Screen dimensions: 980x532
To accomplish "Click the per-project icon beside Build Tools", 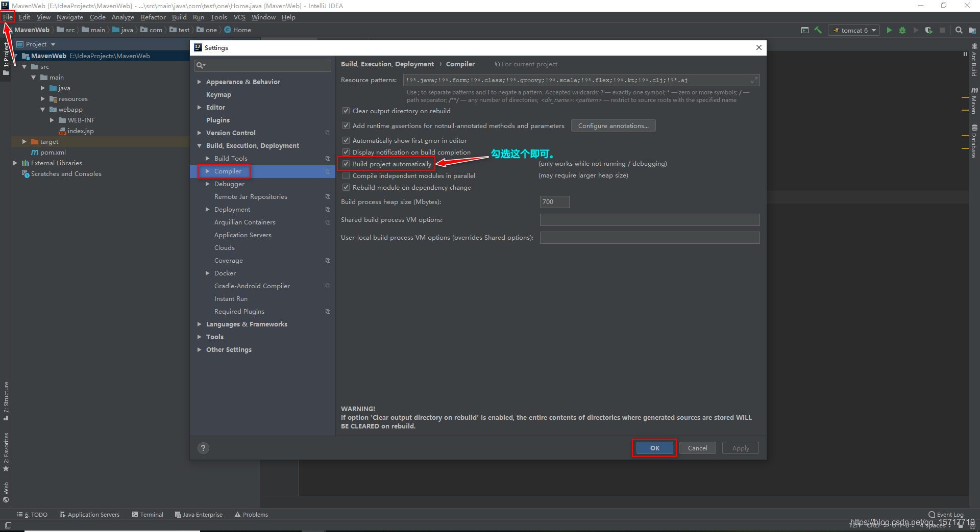I will 328,159.
